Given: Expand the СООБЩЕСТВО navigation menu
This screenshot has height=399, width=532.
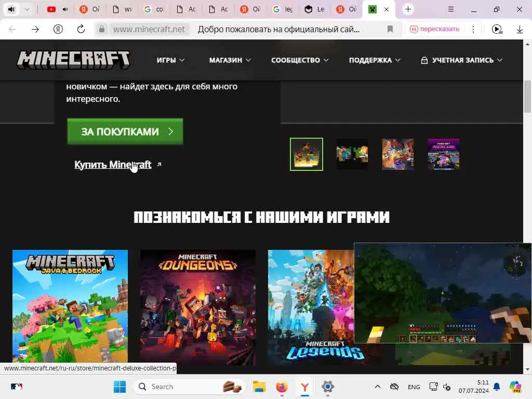Looking at the screenshot, I should coord(300,60).
